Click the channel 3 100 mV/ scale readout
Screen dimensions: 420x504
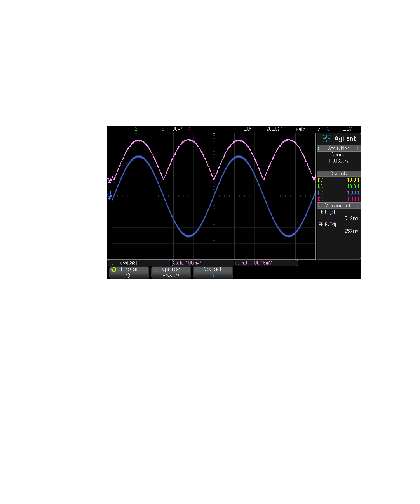point(176,129)
